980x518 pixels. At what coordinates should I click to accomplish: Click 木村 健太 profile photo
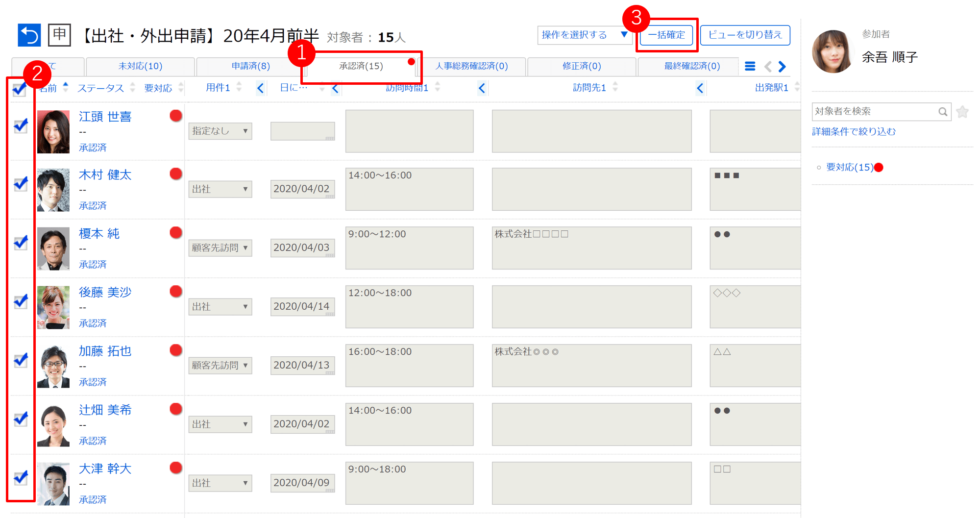(x=53, y=190)
